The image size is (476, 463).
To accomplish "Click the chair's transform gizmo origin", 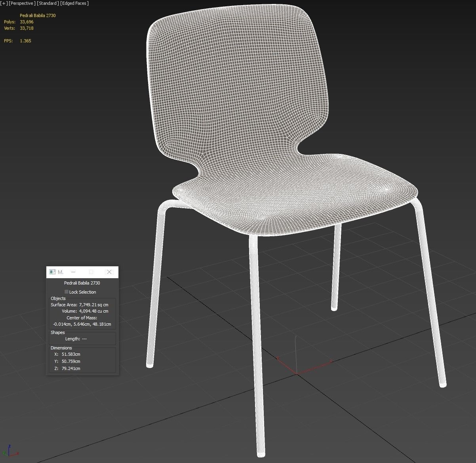I will coord(296,374).
